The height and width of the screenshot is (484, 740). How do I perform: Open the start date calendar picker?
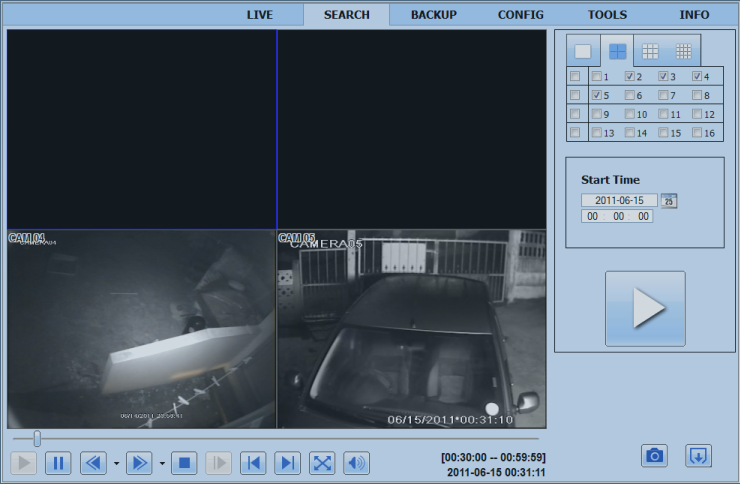[669, 201]
